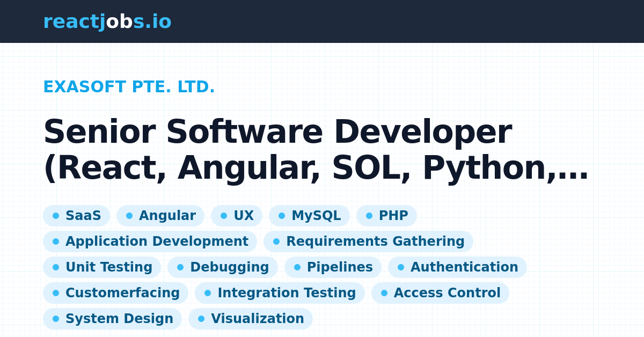Viewport: 644px width, 337px height.
Task: Open the reactjobs.io homepage logo
Action: [x=107, y=21]
